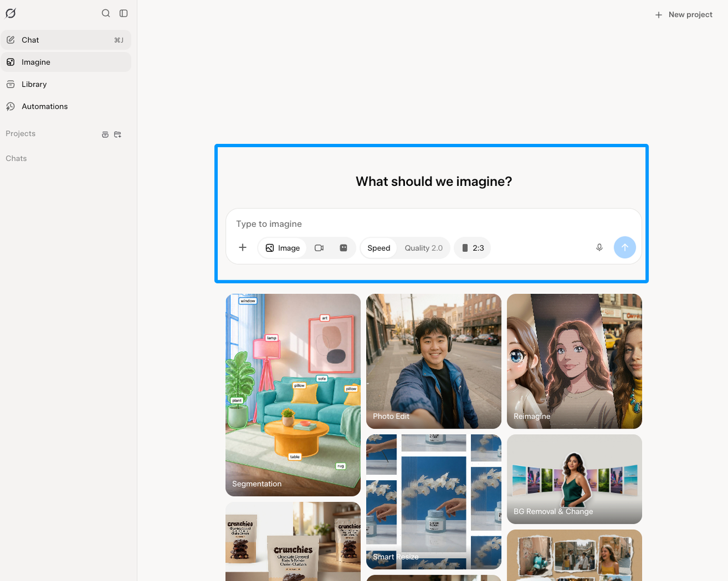
Task: Create new project folder icon
Action: (x=118, y=135)
